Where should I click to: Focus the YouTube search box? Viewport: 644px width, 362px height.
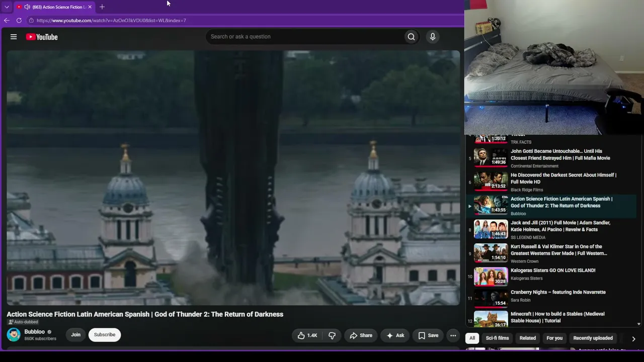tap(304, 37)
